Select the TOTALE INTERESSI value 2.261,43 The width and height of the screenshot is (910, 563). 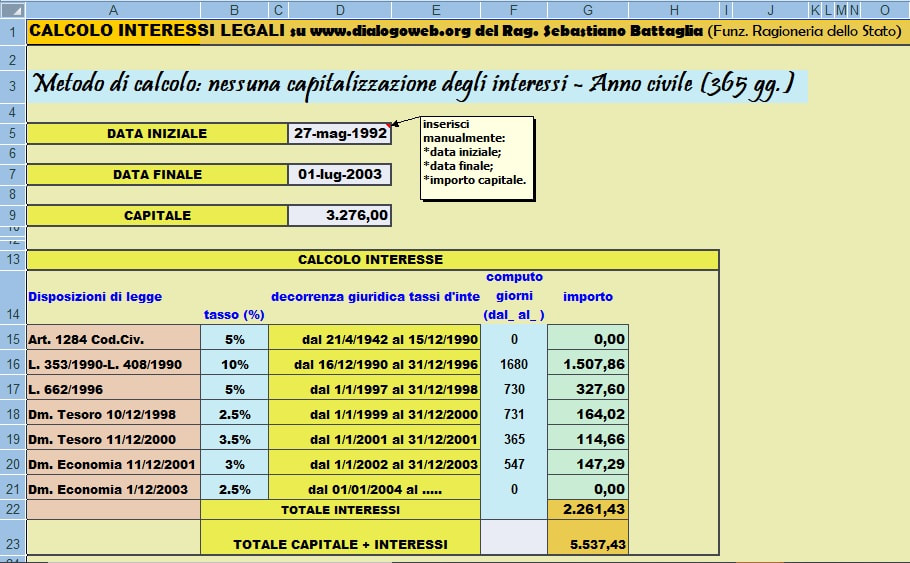588,510
